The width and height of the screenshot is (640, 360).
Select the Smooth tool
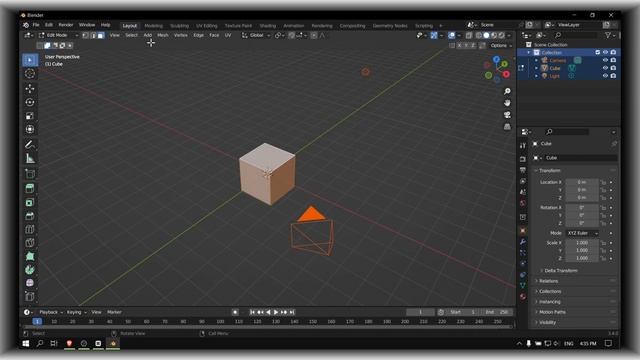click(x=30, y=283)
